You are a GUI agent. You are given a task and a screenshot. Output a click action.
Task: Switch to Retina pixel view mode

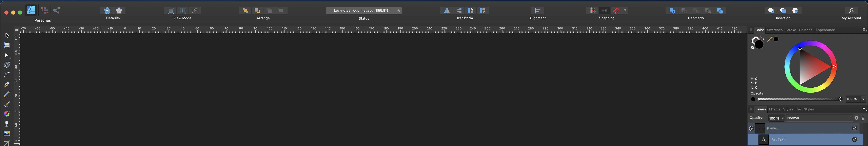coord(182,11)
